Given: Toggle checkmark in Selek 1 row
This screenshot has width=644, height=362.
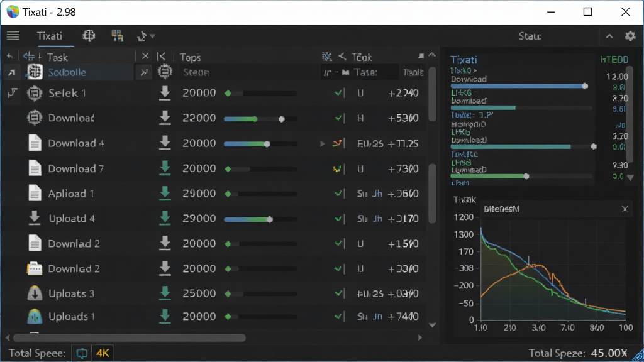Looking at the screenshot, I should tap(339, 93).
